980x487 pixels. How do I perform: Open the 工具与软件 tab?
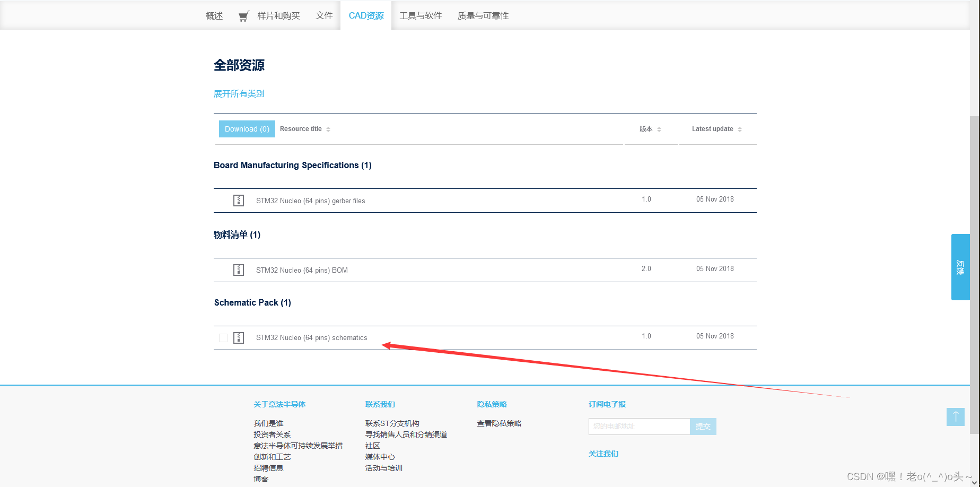click(x=421, y=16)
